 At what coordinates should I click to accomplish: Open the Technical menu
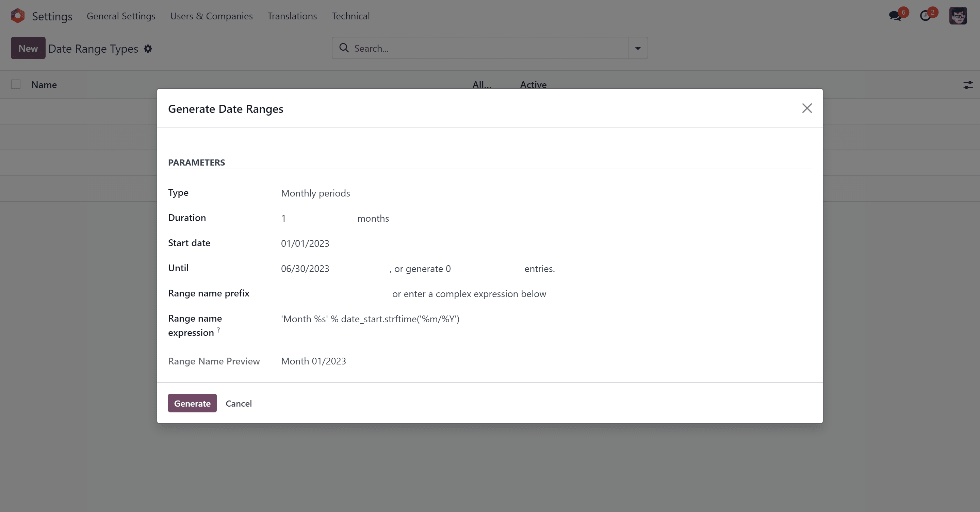tap(350, 16)
